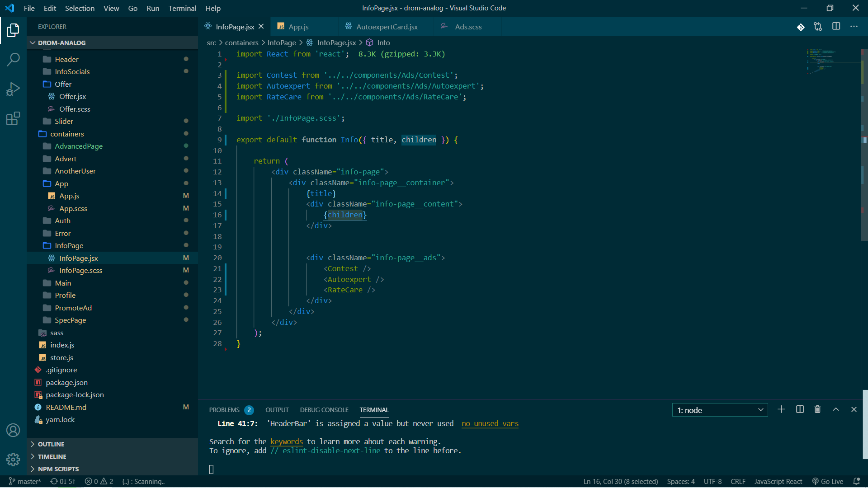Screen dimensions: 868x488
Task: Click the diamond source-control icon in editor toolbar
Action: (801, 27)
